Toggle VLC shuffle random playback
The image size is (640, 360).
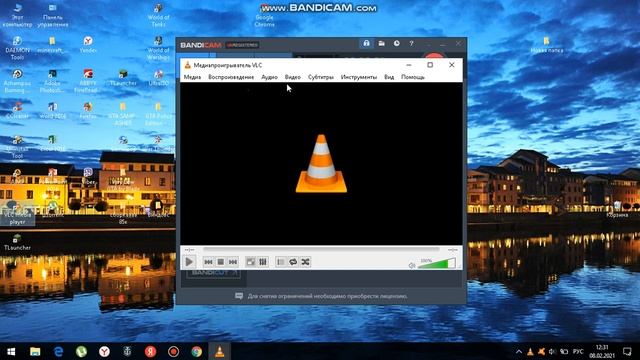(305, 262)
